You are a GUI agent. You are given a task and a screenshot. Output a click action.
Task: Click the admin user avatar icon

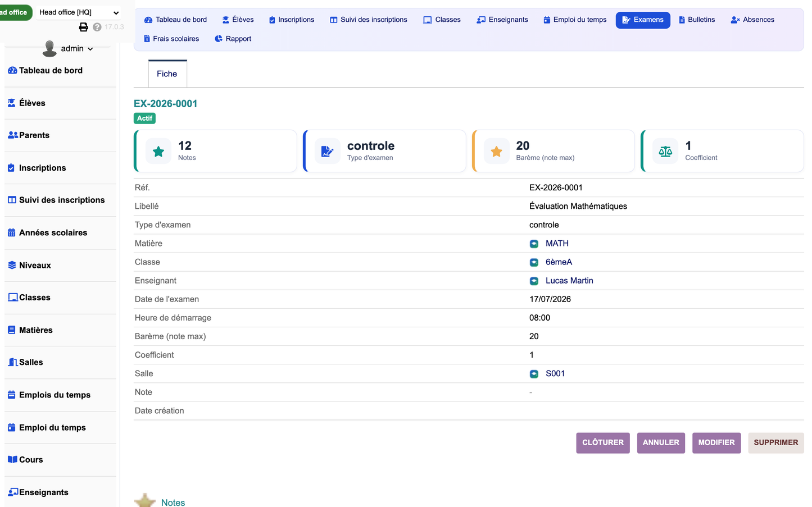coord(49,49)
